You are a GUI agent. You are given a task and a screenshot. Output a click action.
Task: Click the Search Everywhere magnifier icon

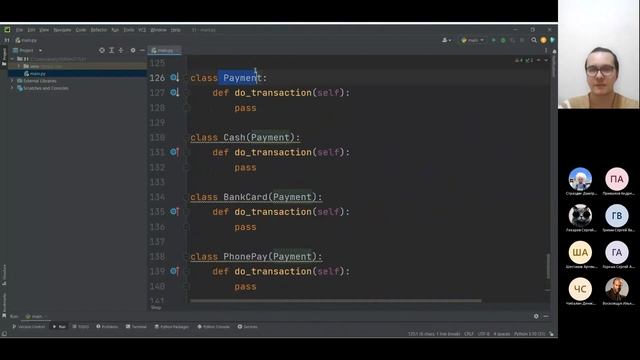point(534,40)
